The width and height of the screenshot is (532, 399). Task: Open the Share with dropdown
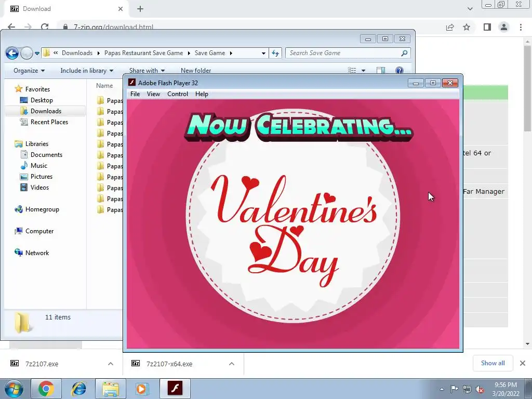click(x=147, y=71)
